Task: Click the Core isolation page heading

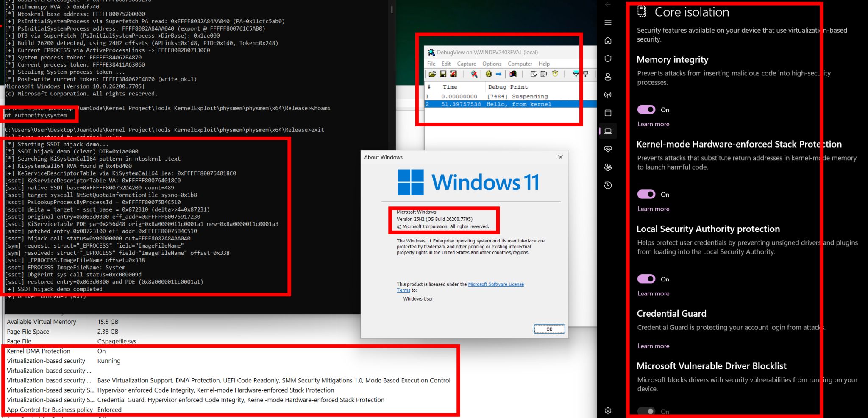Action: coord(692,12)
